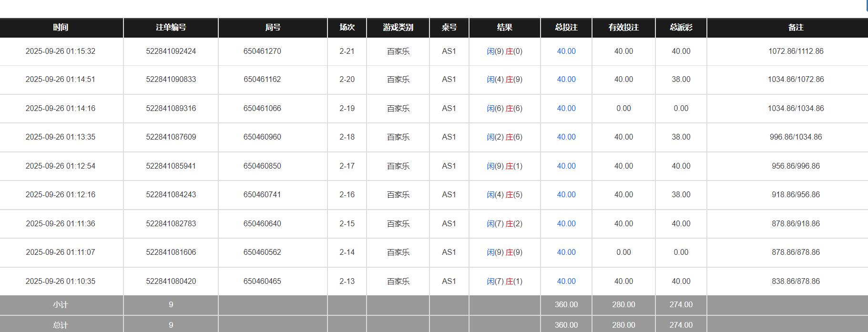Click the 时间 column header
Screen dimensions: 868x332
[61, 28]
